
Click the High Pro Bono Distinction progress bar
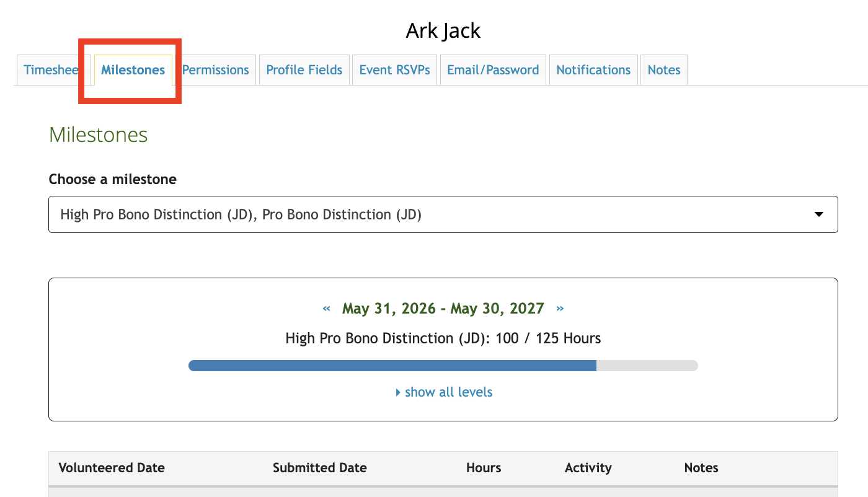[443, 366]
